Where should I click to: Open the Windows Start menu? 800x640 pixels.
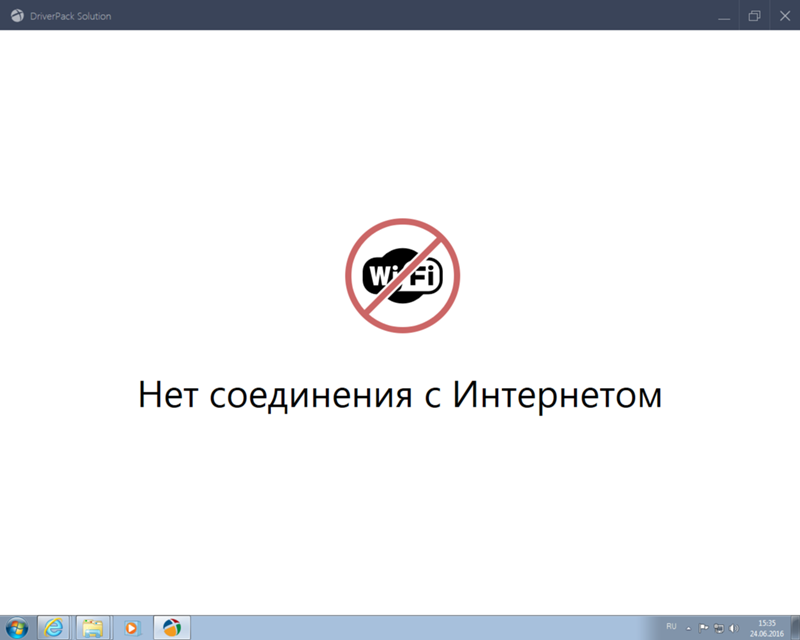coord(17,628)
